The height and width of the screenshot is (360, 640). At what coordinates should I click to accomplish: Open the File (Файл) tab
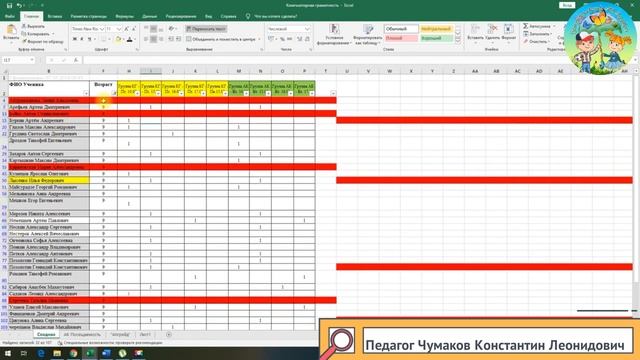(10, 16)
